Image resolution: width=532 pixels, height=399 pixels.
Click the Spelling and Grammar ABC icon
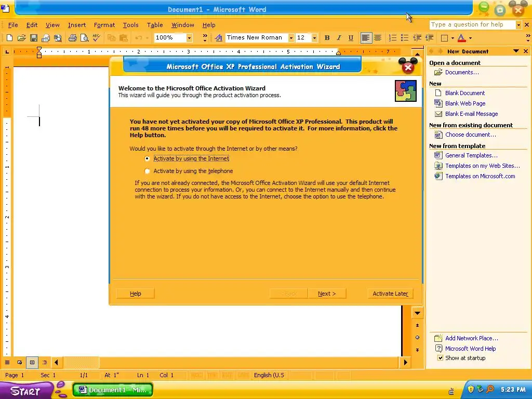tap(96, 37)
